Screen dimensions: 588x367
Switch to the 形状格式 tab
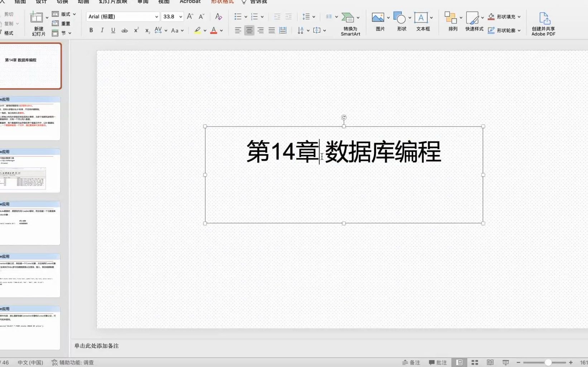[222, 2]
